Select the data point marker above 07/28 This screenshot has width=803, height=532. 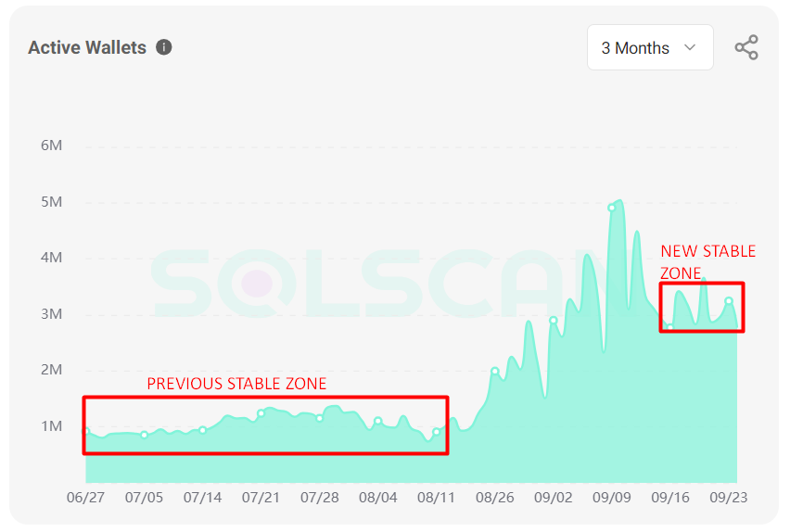pos(319,418)
